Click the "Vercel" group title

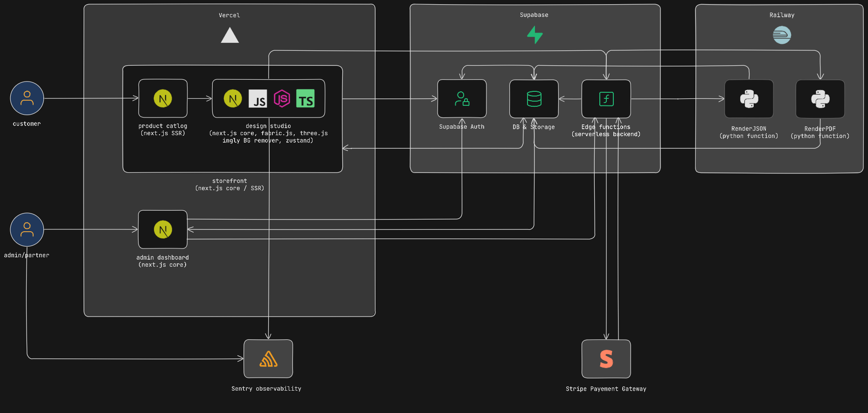tap(229, 15)
